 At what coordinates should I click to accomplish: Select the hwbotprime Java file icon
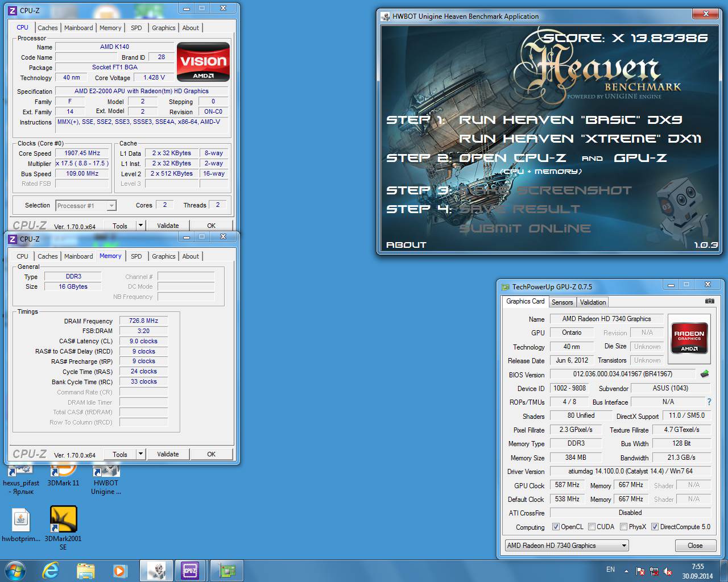tap(21, 524)
